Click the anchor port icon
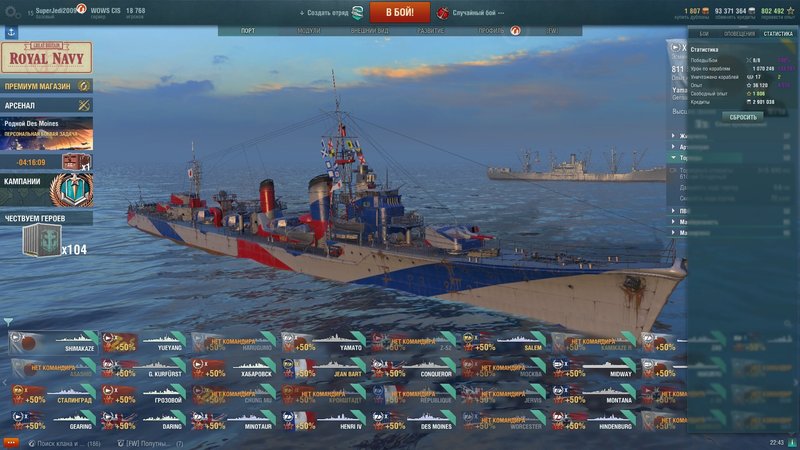This screenshot has height=450, width=800. click(x=11, y=32)
